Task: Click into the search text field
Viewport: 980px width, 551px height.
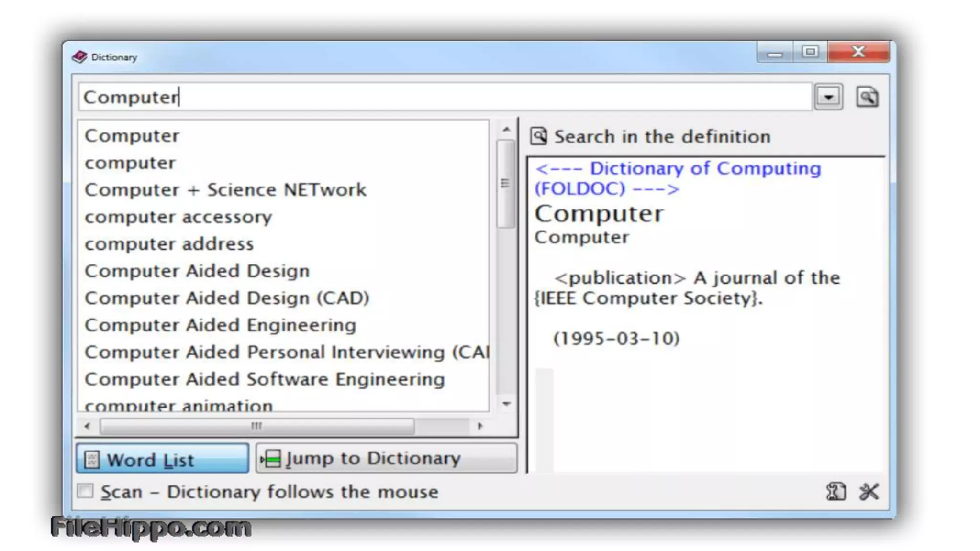Action: [445, 97]
